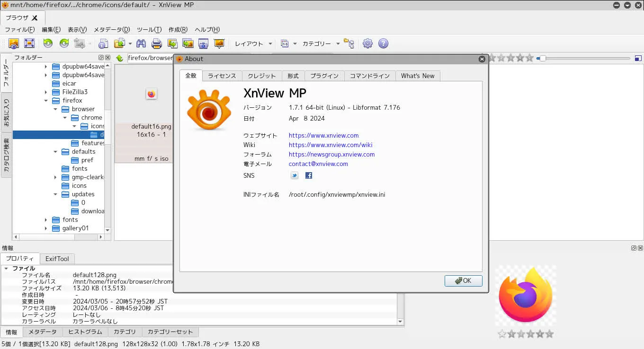
Task: Click the Facebook icon in About dialog
Action: pos(309,175)
